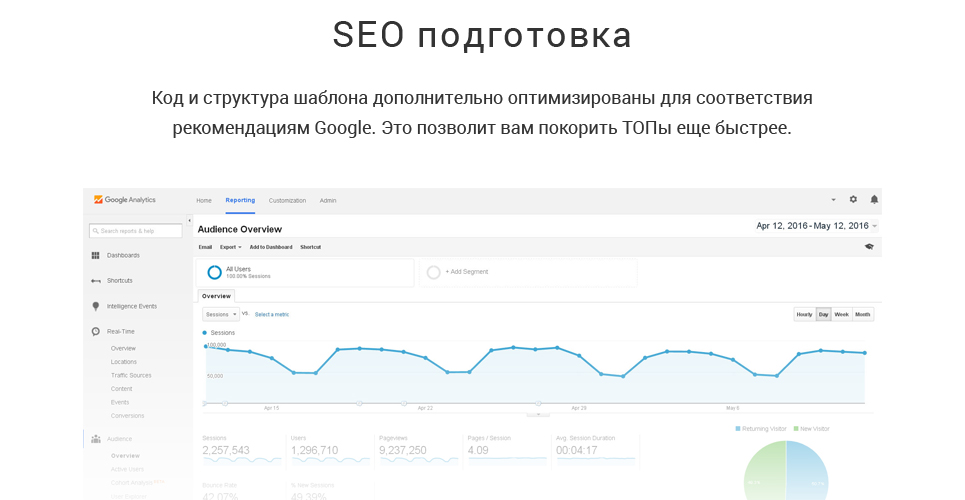
Task: Click + Add Segment
Action: pyautogui.click(x=466, y=272)
